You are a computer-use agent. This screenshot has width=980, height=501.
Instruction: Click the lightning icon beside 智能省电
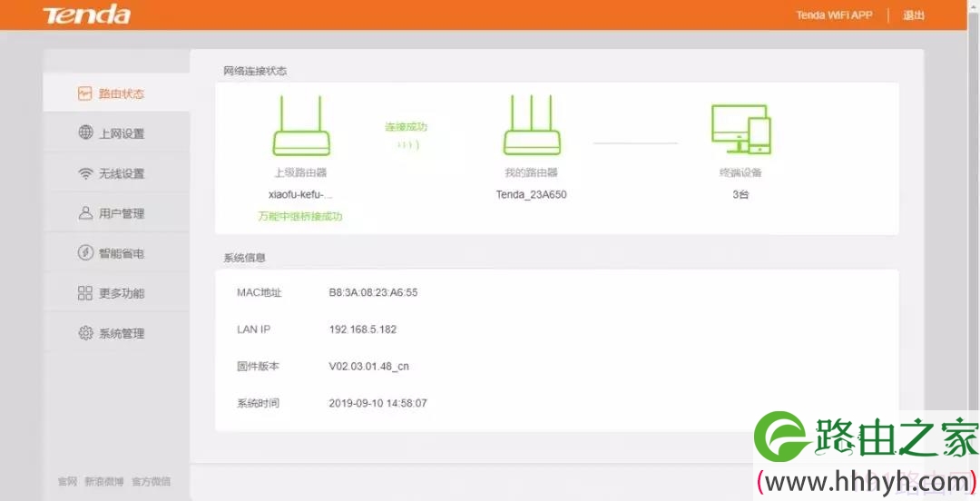[x=85, y=252]
